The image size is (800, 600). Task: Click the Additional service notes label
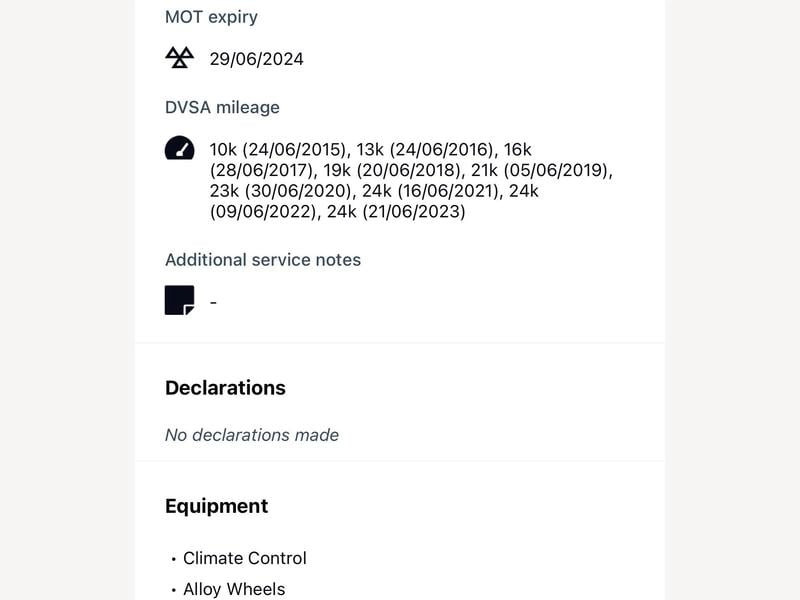[x=263, y=260]
